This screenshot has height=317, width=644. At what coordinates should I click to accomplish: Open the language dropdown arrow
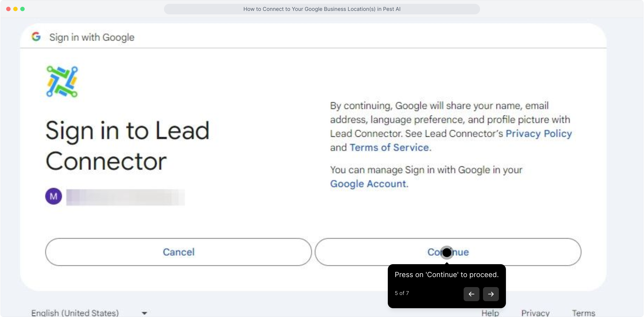click(x=144, y=313)
